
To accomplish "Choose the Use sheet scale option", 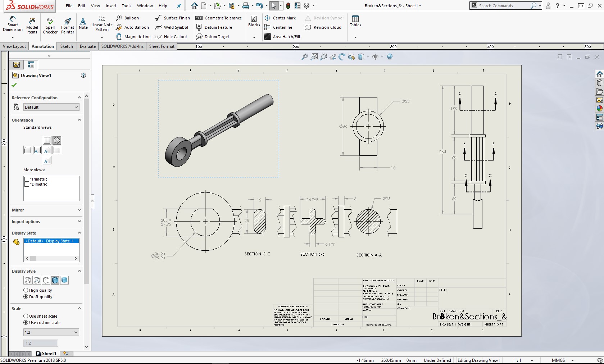I will (26, 316).
